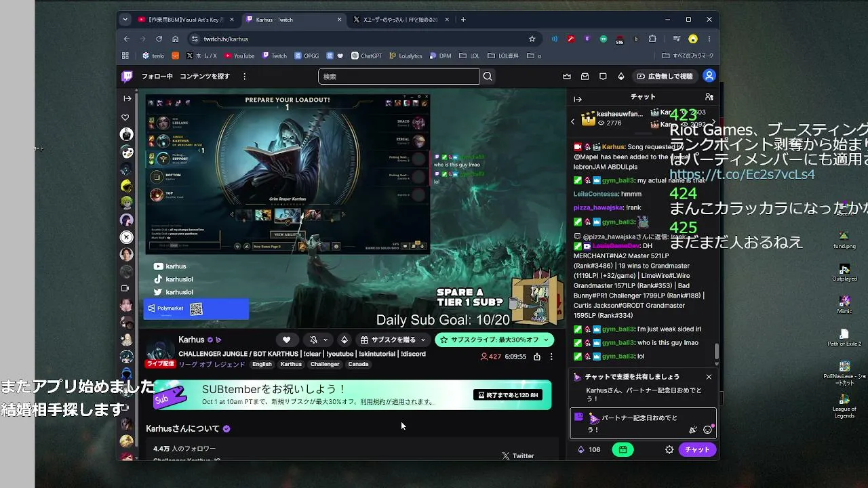Open the three-dot menu in Twitch header

point(244,77)
